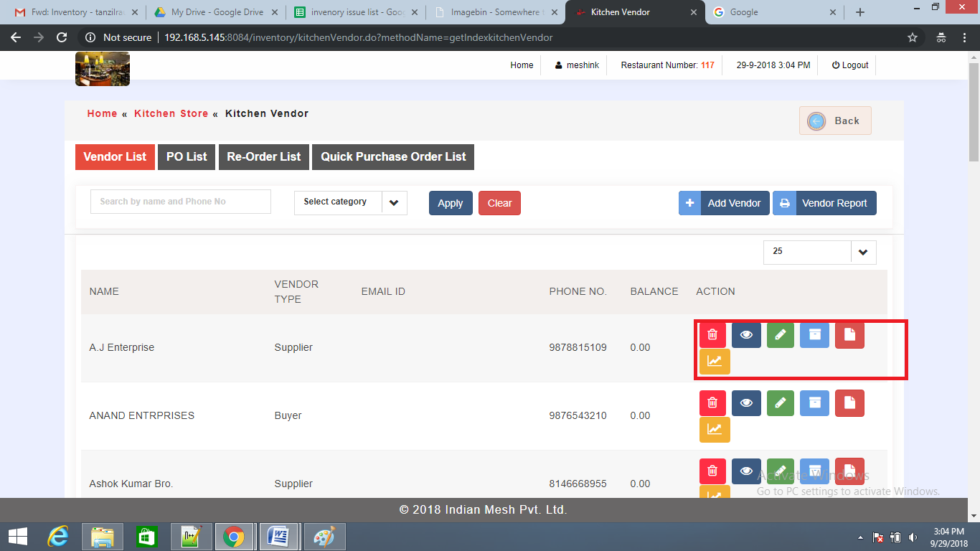Screen dimensions: 980x551
Task: Open the meshink user profile link
Action: tap(578, 65)
